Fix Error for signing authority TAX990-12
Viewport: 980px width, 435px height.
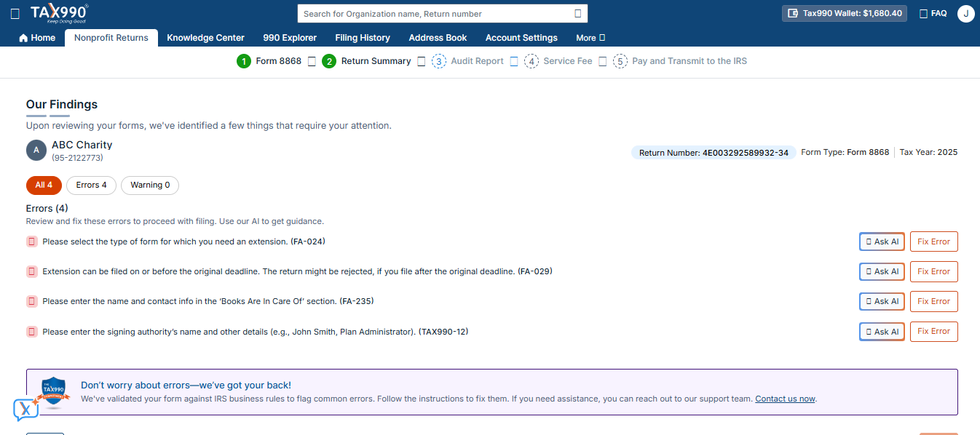click(934, 332)
